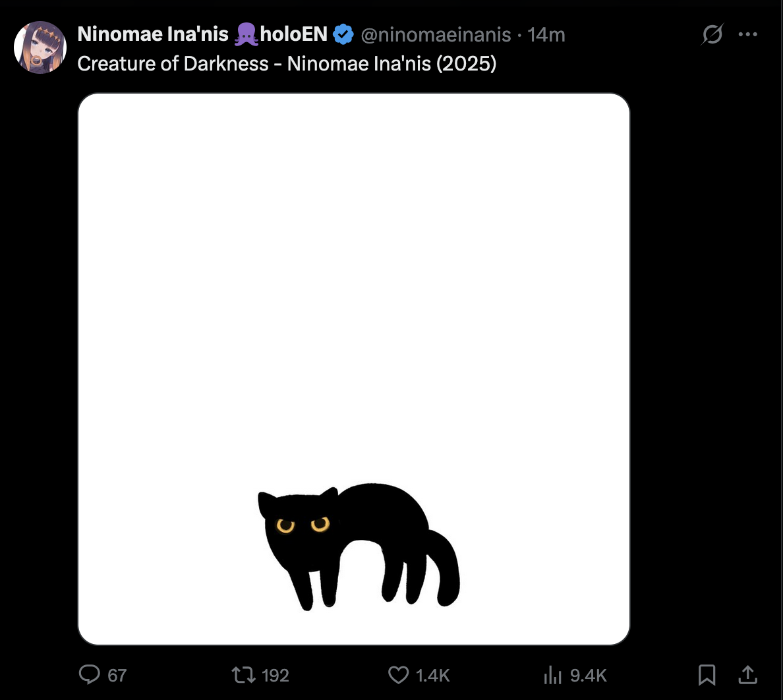The image size is (783, 700).
Task: Click the reply speech bubble icon
Action: (x=90, y=674)
